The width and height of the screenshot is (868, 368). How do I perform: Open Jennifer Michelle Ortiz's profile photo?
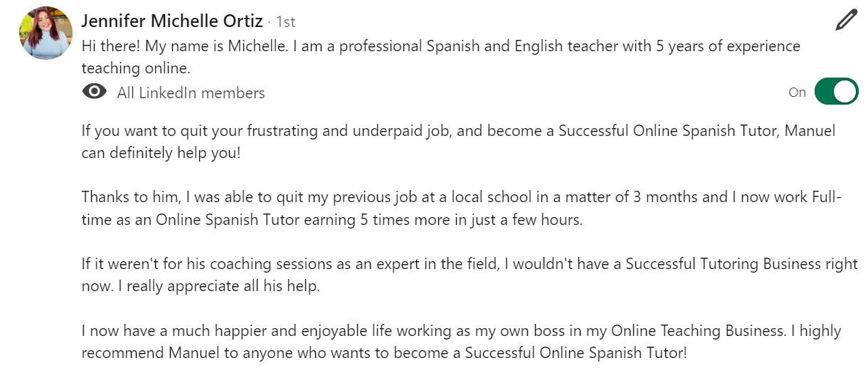46,33
